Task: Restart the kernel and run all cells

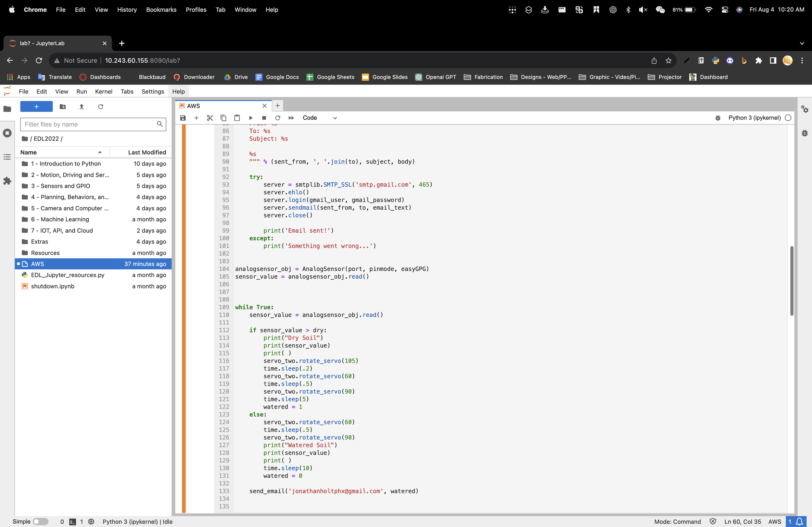Action: [x=291, y=118]
